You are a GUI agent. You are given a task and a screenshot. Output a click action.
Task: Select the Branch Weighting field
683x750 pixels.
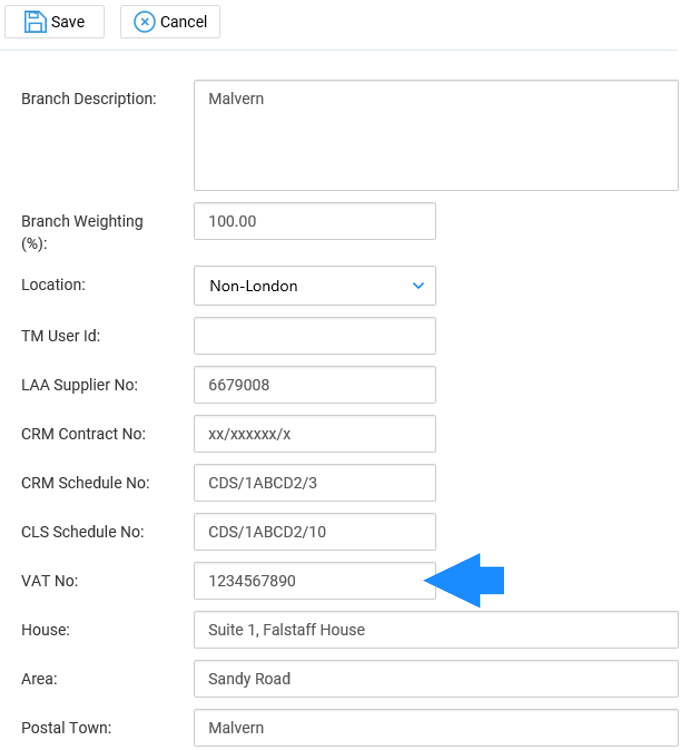click(x=315, y=221)
